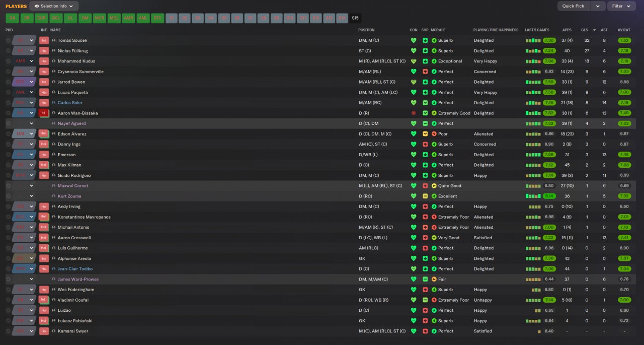This screenshot has width=644, height=345.
Task: Click Emerson's 7.48 average rating pill
Action: point(624,155)
